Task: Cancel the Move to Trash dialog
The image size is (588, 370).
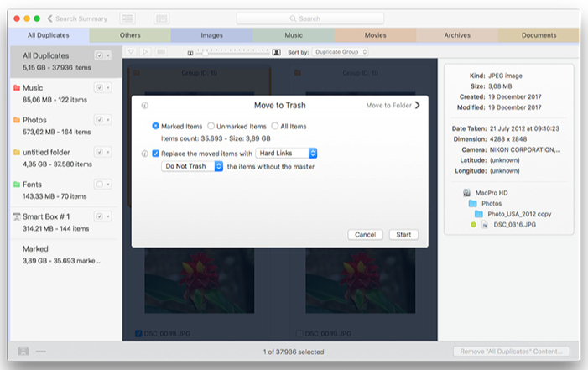Action: click(365, 234)
